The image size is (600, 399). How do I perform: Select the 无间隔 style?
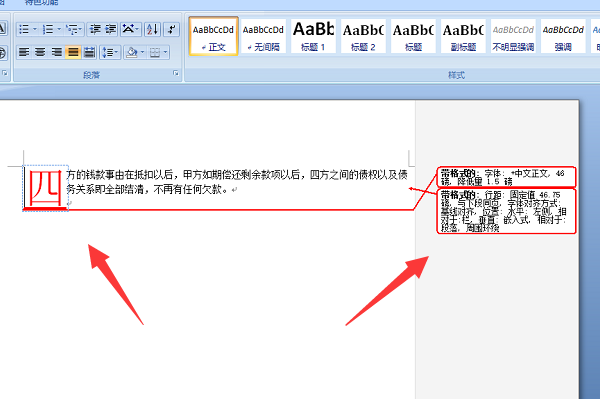click(x=263, y=36)
